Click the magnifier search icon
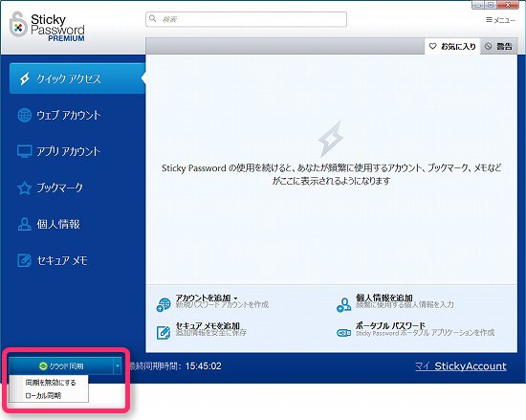Image resolution: width=526 pixels, height=420 pixels. tap(153, 19)
